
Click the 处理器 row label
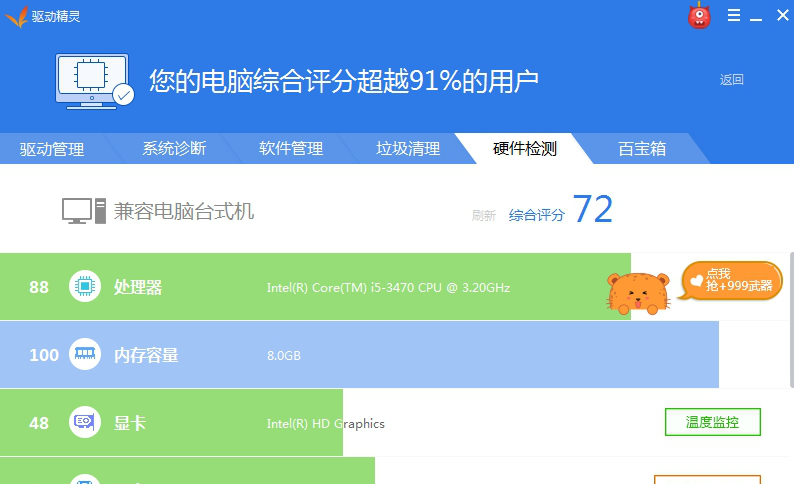click(138, 287)
